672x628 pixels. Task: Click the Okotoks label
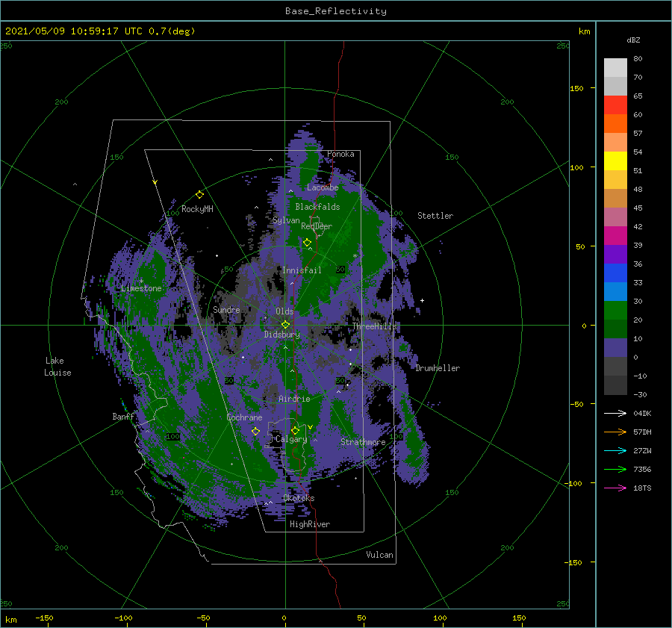(299, 498)
